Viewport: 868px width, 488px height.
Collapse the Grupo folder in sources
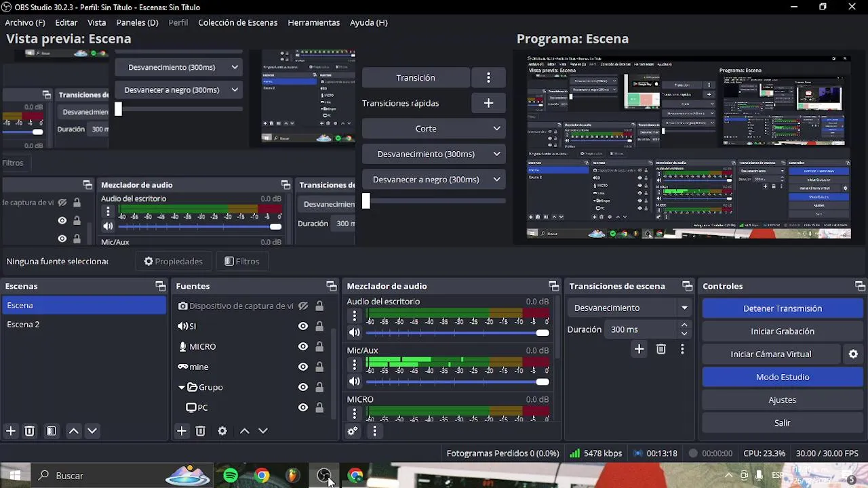[x=182, y=388]
